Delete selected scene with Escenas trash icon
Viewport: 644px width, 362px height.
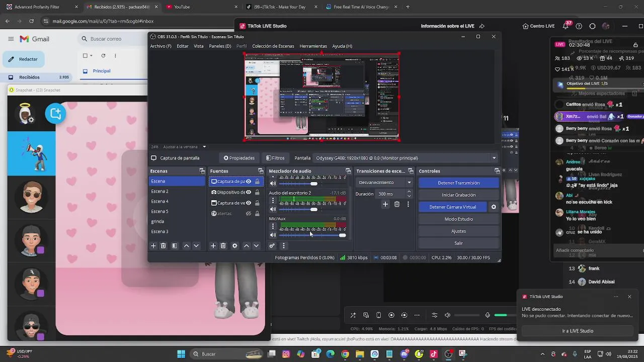163,246
